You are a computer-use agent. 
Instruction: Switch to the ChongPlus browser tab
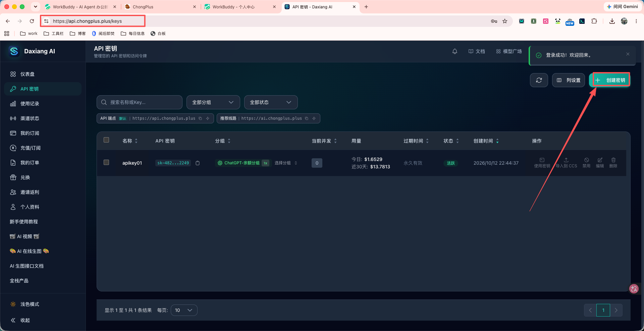click(x=160, y=7)
